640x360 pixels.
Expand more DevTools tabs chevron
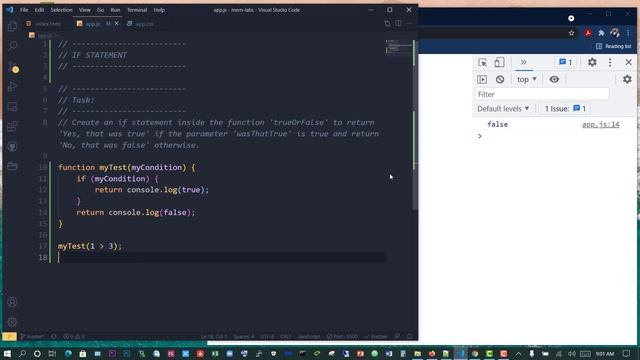pos(524,62)
